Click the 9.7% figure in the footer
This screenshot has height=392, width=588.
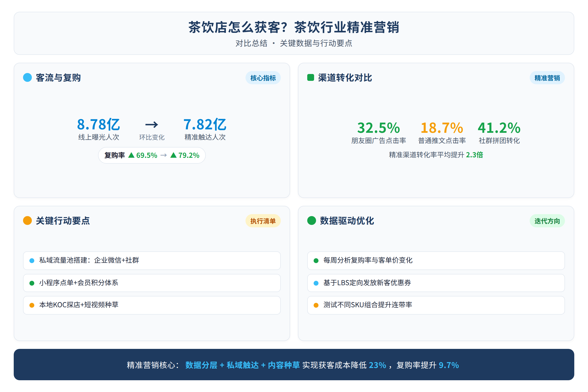click(449, 365)
